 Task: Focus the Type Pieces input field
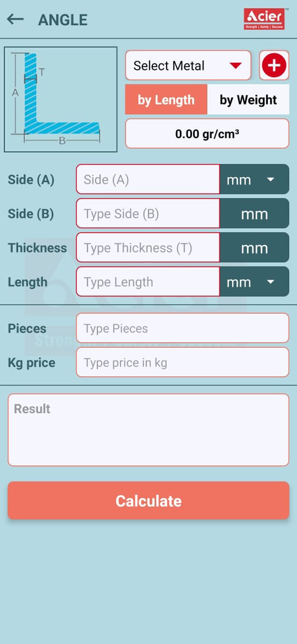(x=183, y=328)
